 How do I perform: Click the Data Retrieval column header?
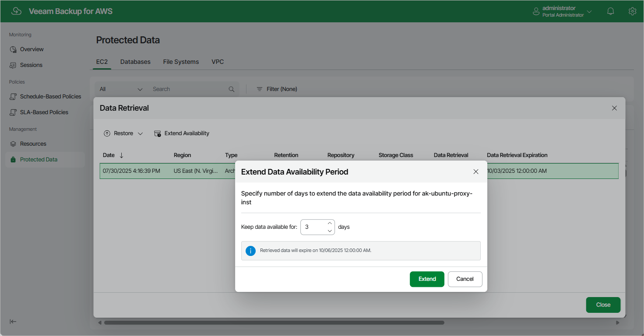pos(451,155)
